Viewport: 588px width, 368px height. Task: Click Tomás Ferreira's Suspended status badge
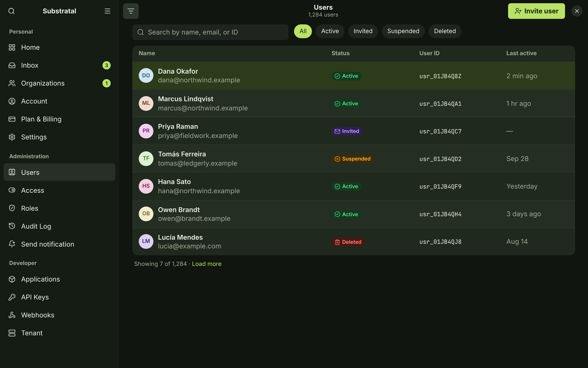coord(353,159)
